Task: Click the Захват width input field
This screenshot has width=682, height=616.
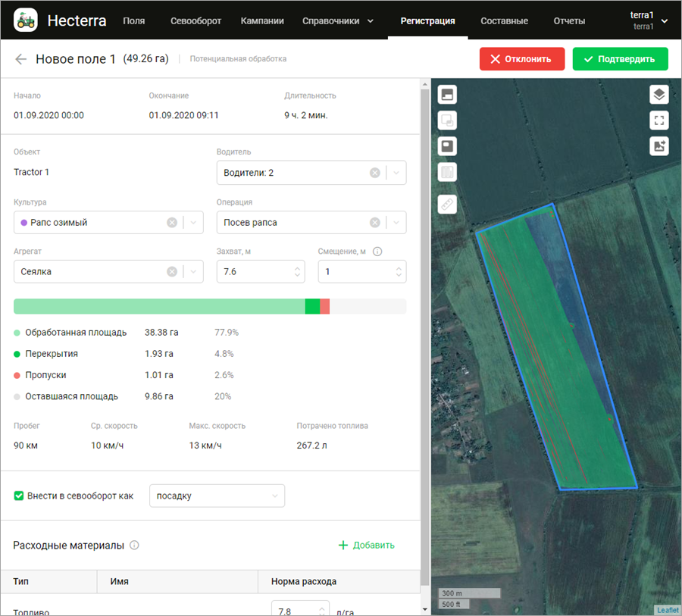Action: point(254,271)
